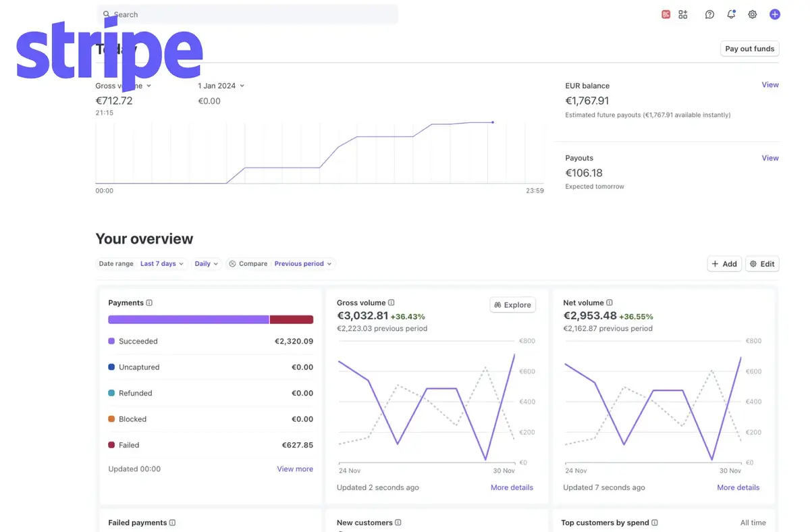Click More details under Gross volume

pyautogui.click(x=512, y=487)
